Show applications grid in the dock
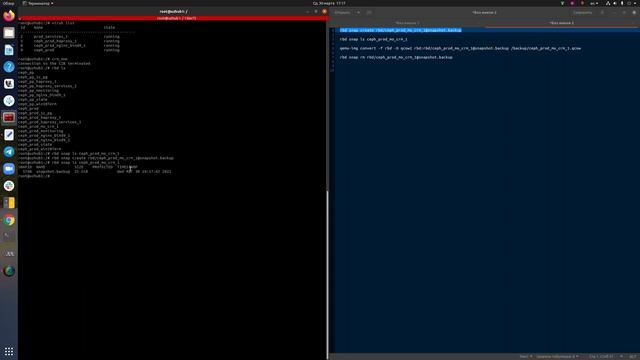The width and height of the screenshot is (640, 360). pyautogui.click(x=9, y=351)
